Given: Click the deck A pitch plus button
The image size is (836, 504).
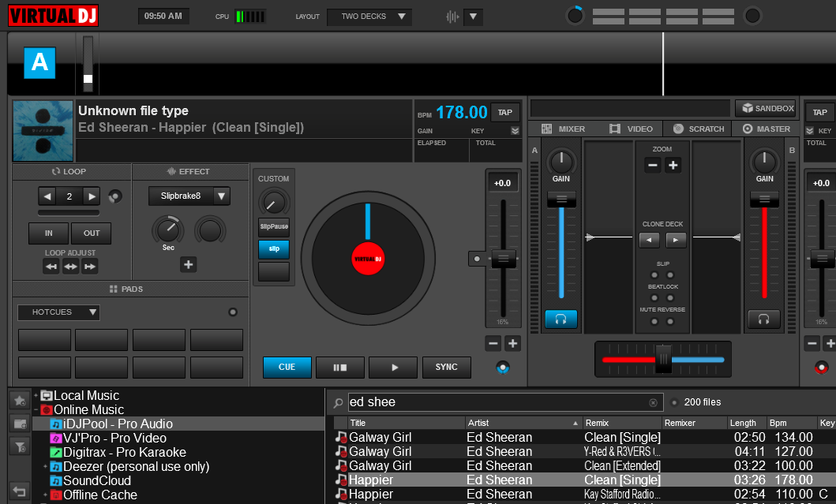Looking at the screenshot, I should point(513,344).
